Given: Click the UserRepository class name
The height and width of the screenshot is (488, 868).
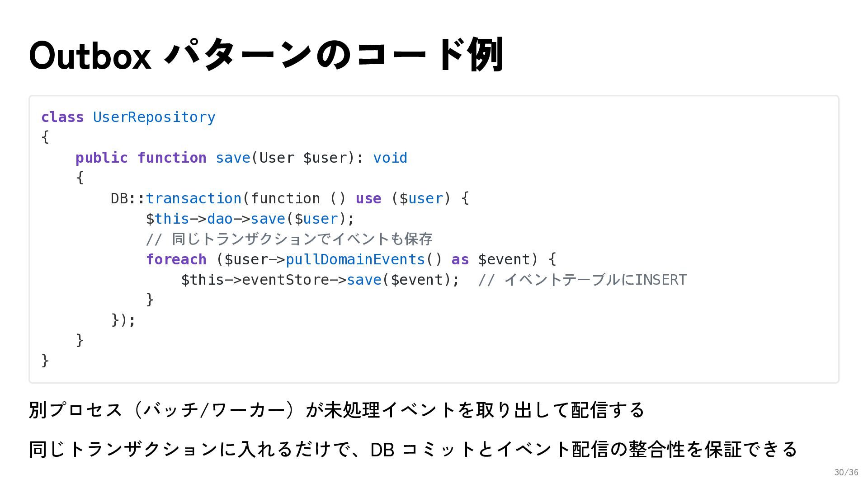Looking at the screenshot, I should 154,117.
